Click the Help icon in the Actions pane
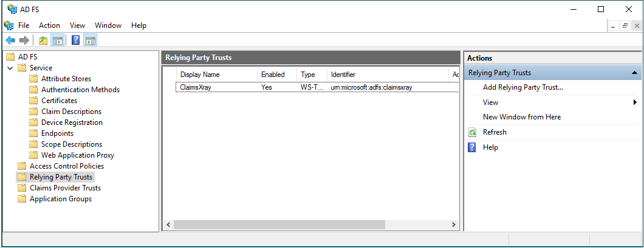 point(472,147)
